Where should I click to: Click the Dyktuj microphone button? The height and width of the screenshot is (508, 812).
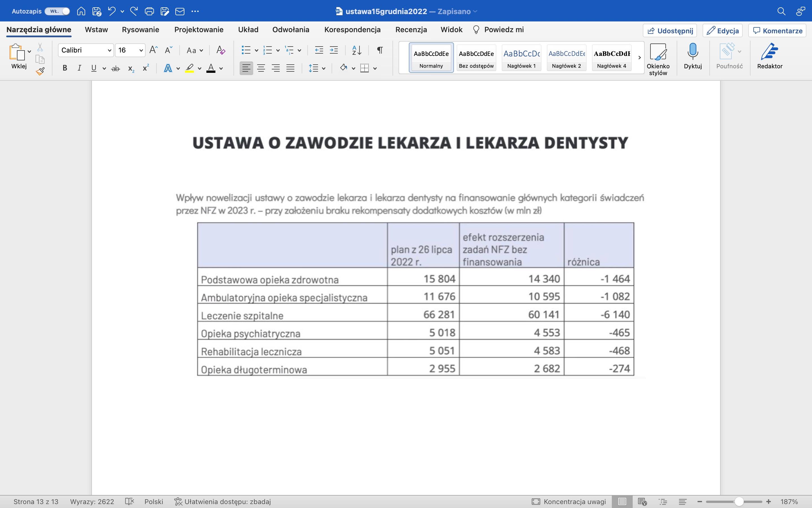692,56
